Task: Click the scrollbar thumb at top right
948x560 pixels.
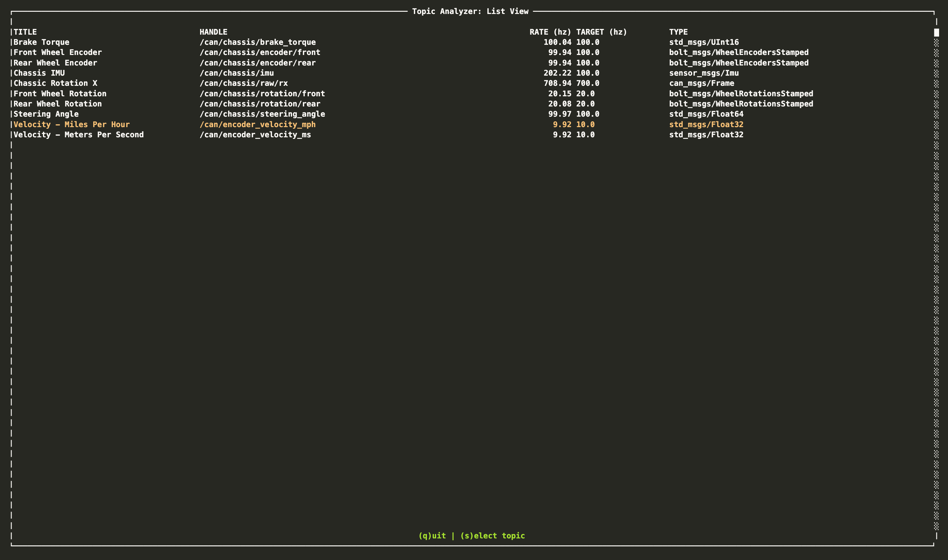Action: click(936, 32)
